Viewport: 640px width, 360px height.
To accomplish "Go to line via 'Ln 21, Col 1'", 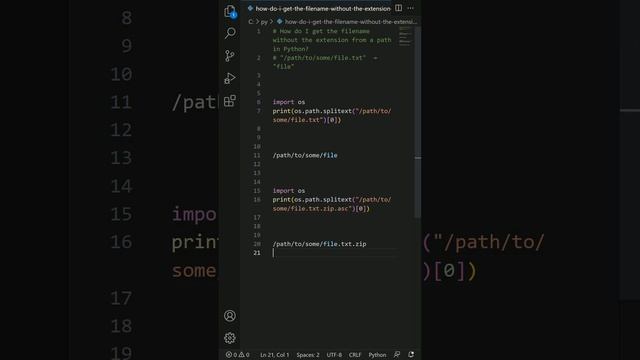I will click(x=274, y=355).
